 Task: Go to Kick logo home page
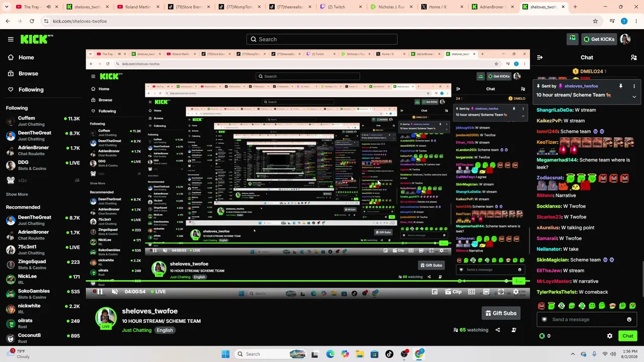point(37,39)
